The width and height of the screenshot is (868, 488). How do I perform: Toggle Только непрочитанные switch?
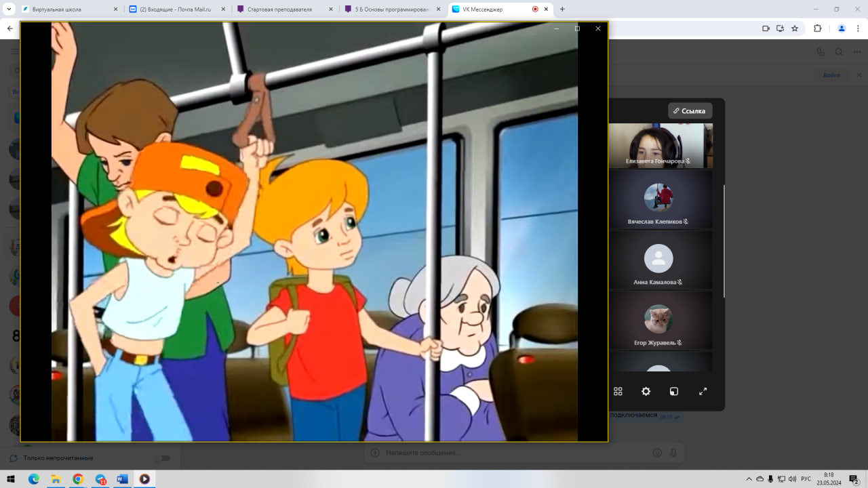[x=161, y=458]
